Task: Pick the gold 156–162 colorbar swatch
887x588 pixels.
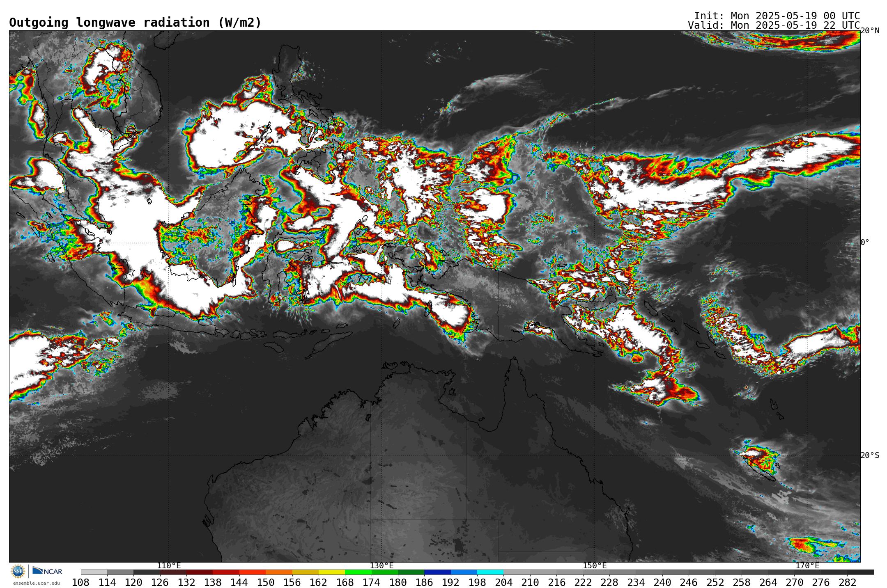Action: coord(305,572)
